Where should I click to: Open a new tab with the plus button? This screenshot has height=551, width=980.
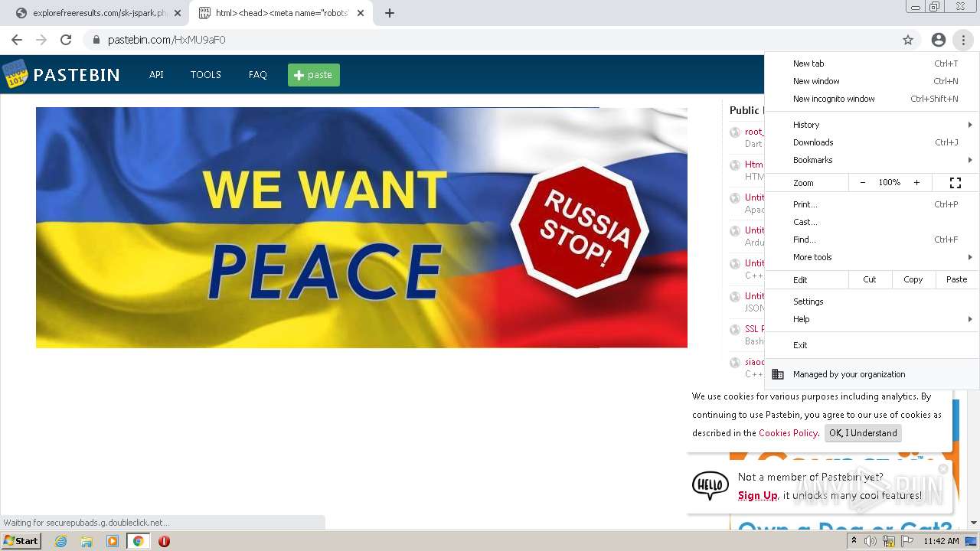(389, 13)
